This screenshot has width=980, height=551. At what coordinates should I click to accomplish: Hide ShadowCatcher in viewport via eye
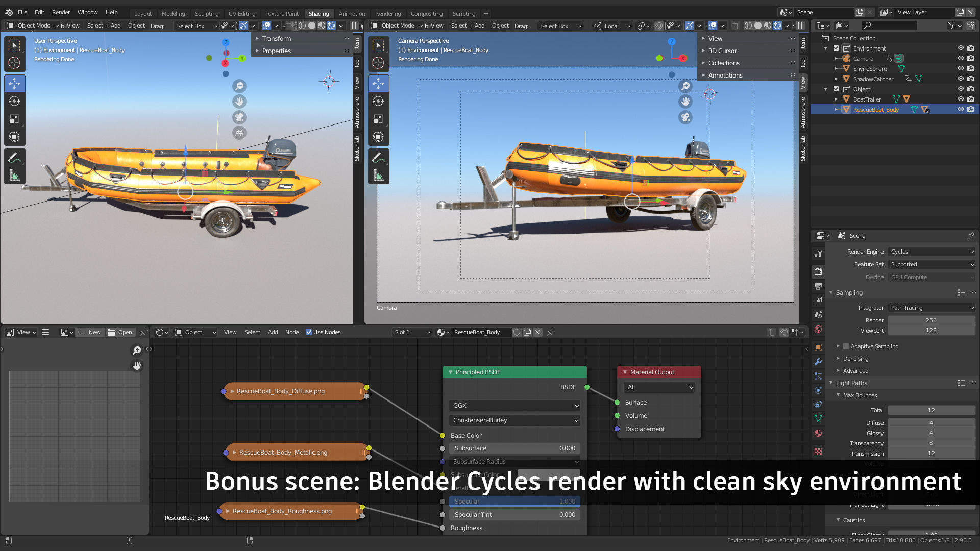pyautogui.click(x=961, y=79)
